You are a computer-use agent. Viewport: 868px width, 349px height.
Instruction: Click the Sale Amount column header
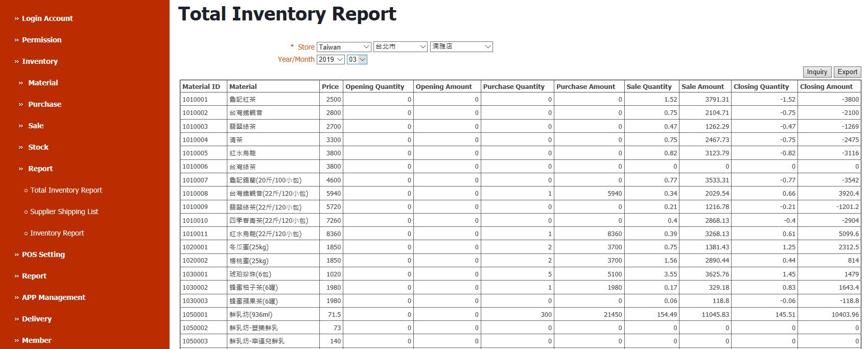pos(705,86)
